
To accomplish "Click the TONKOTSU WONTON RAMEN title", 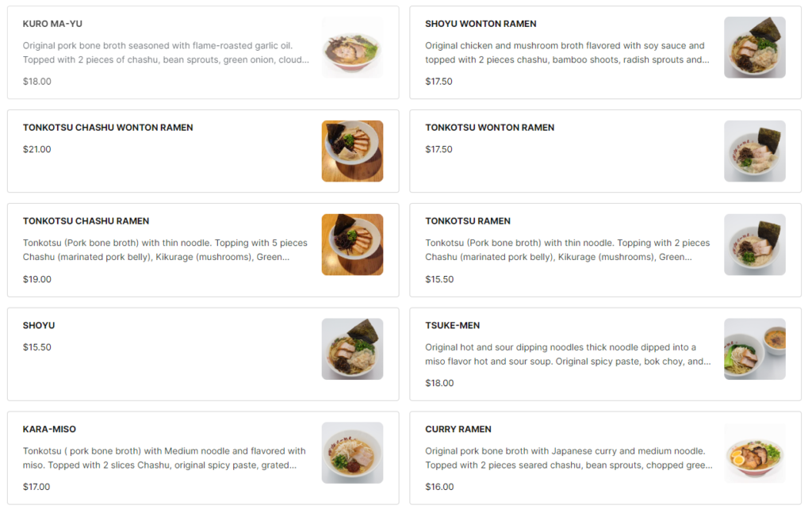I will [489, 128].
